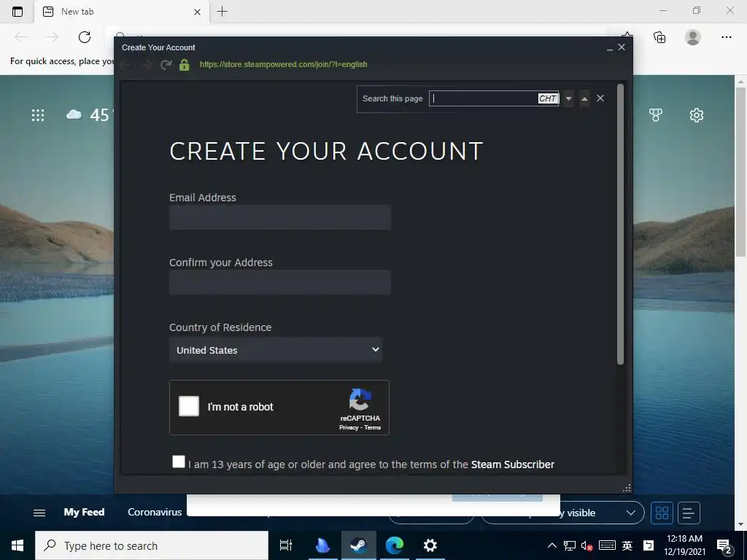The width and height of the screenshot is (747, 560).
Task: Open the Edge profile avatar
Action: 693,37
